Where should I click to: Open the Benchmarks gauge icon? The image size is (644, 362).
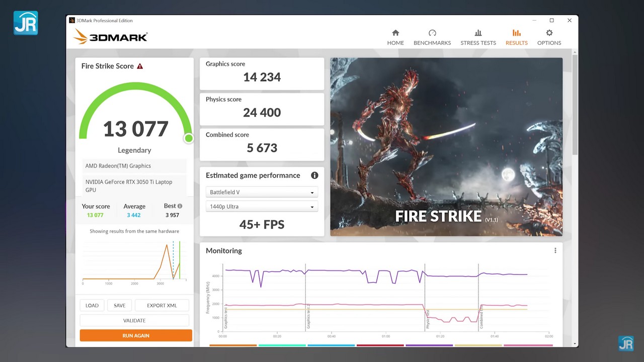(x=432, y=33)
